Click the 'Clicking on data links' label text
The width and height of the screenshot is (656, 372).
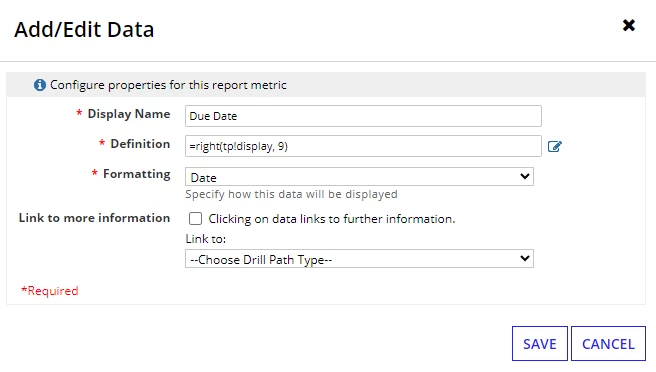pyautogui.click(x=332, y=219)
